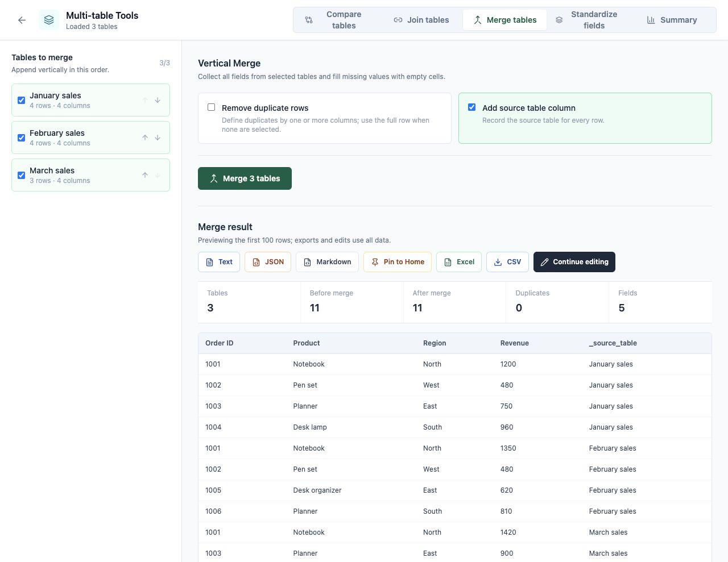Image resolution: width=728 pixels, height=562 pixels.
Task: Click the After merge row count
Action: coord(454,302)
